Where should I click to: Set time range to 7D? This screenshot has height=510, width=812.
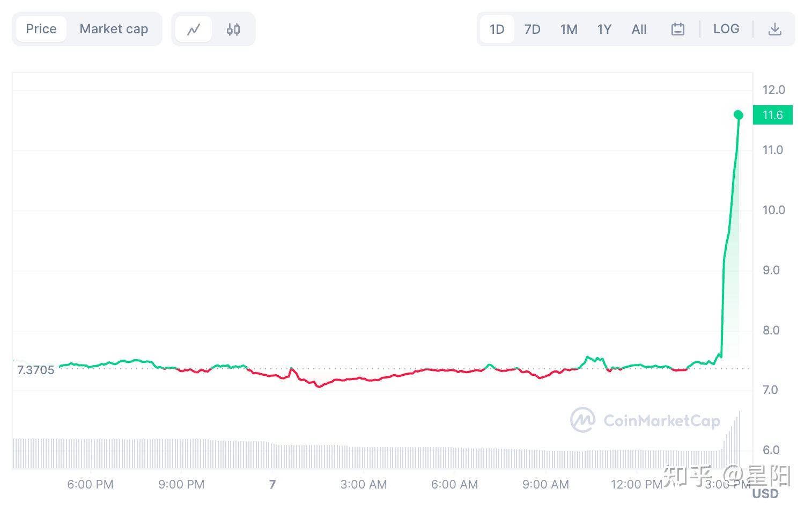click(x=532, y=30)
